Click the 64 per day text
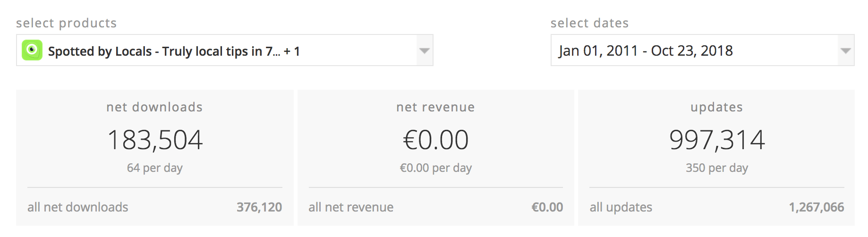Image resolution: width=868 pixels, height=237 pixels. click(x=154, y=168)
